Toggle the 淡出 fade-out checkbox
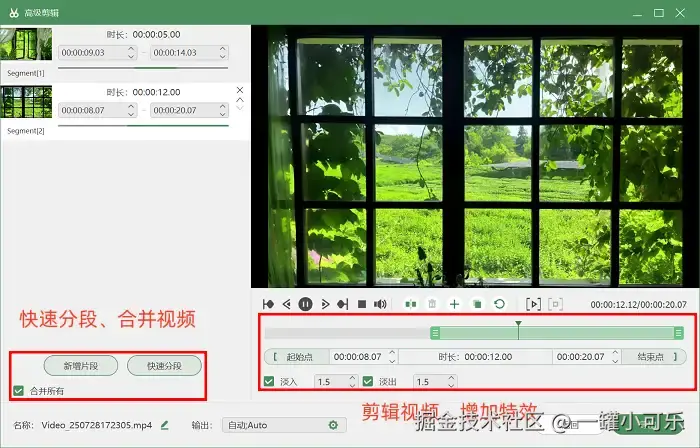This screenshot has width=700, height=448. pos(368,382)
